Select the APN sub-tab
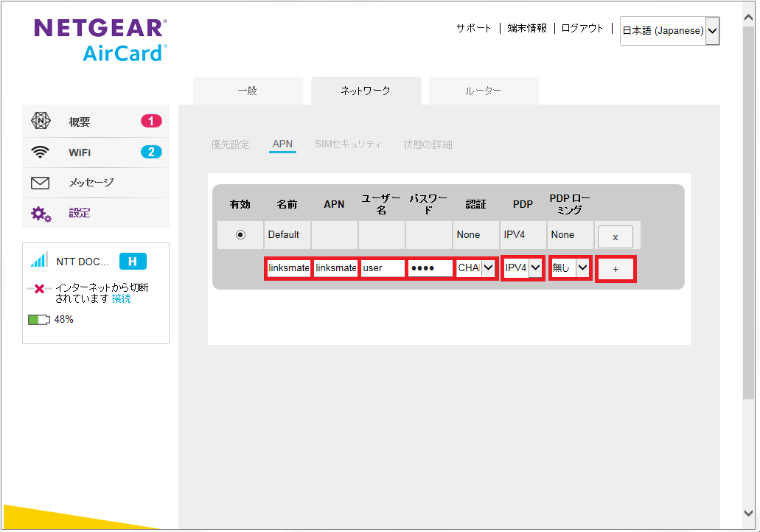The width and height of the screenshot is (760, 532). click(282, 144)
